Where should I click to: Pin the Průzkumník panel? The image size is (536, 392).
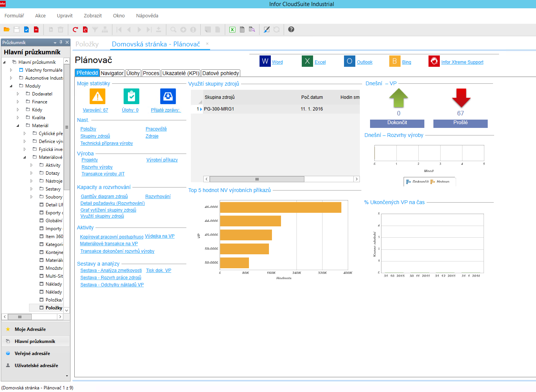[61, 42]
